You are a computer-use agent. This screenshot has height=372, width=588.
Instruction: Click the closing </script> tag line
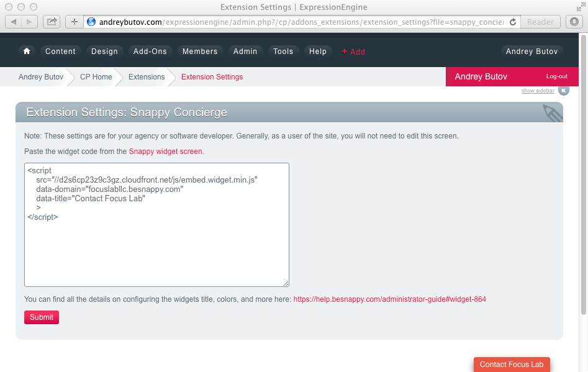tap(43, 217)
